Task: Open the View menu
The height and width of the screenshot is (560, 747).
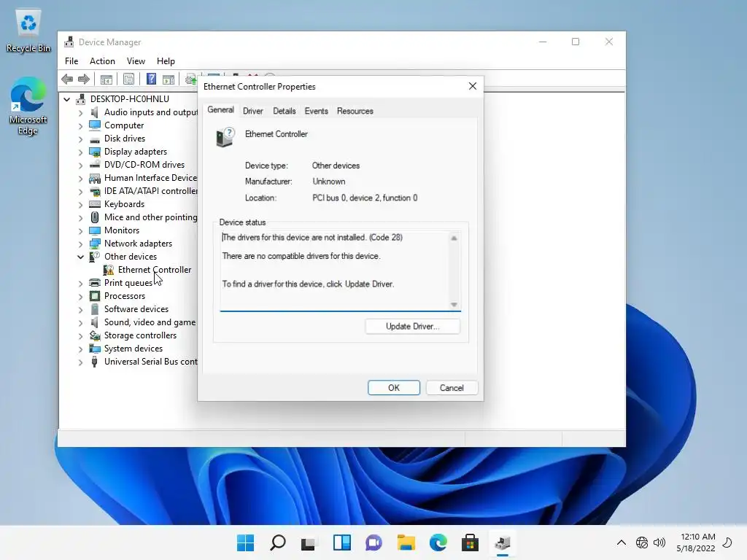Action: point(136,61)
